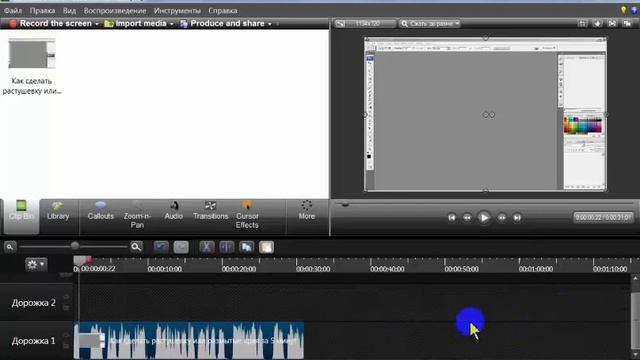Open the Файл menu
Viewport: 640px width, 360px height.
[13, 11]
